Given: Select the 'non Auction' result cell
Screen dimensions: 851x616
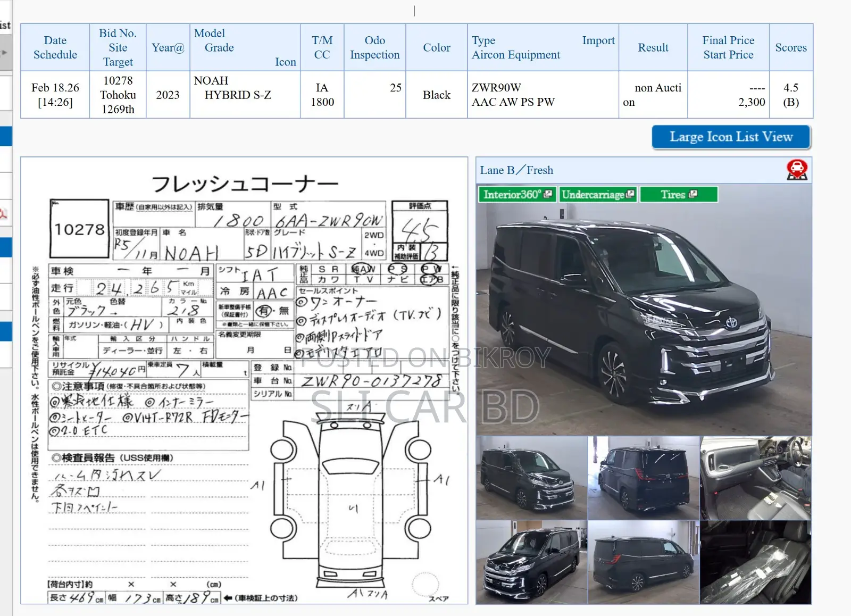Looking at the screenshot, I should coord(653,95).
